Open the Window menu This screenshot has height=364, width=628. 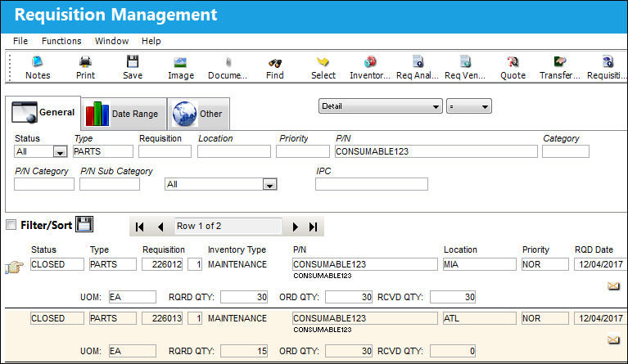pos(111,41)
